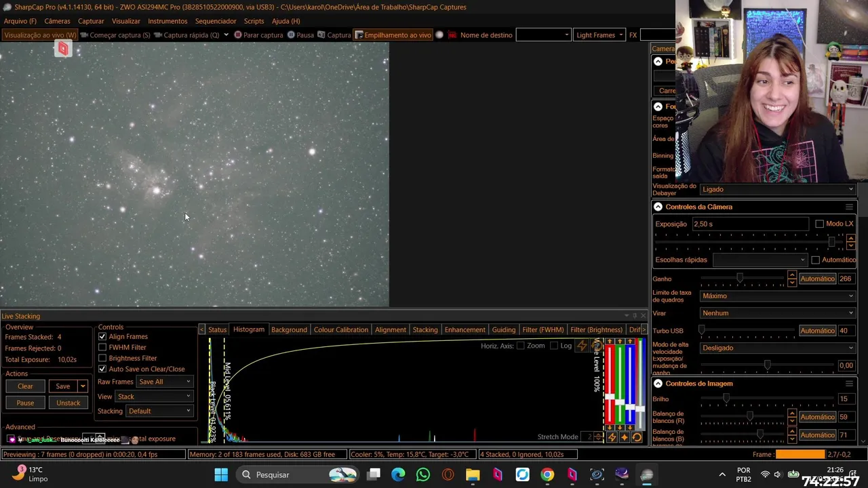Open the Light Frames dropdown

click(599, 35)
